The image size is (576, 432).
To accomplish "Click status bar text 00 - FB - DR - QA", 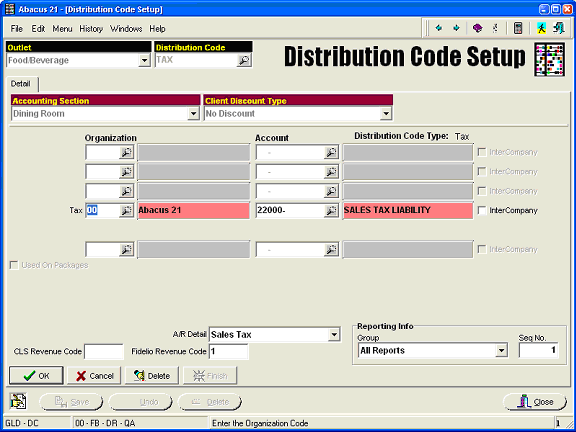I will (x=105, y=423).
